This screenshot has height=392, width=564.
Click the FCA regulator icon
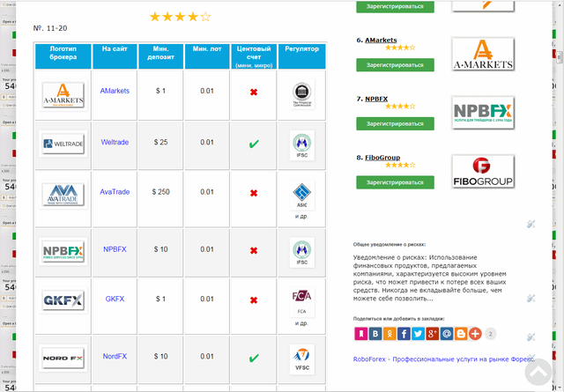coord(301,302)
